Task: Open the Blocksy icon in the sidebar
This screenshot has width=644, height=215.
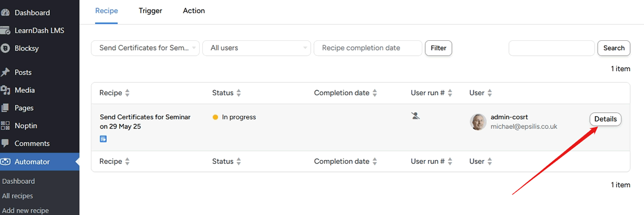Action: click(x=5, y=48)
